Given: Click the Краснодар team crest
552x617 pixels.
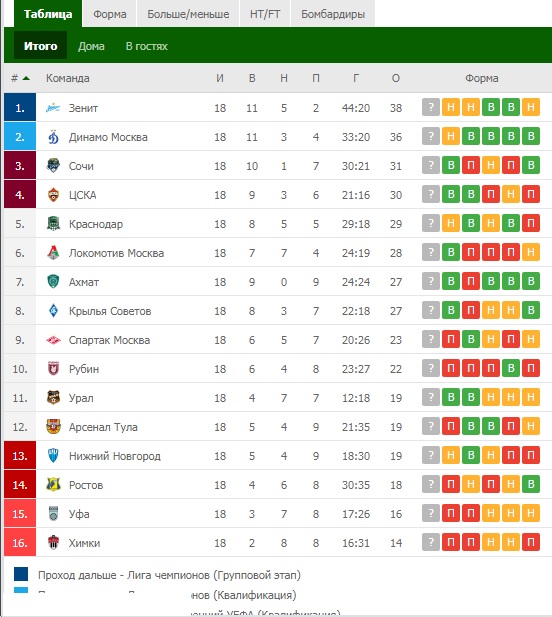Looking at the screenshot, I should [53, 224].
